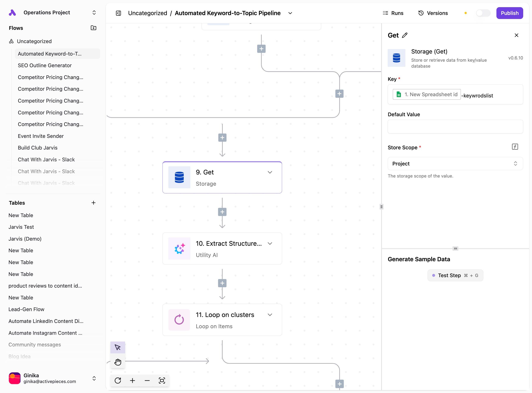
Task: Add a new table with plus icon
Action: pyautogui.click(x=93, y=203)
